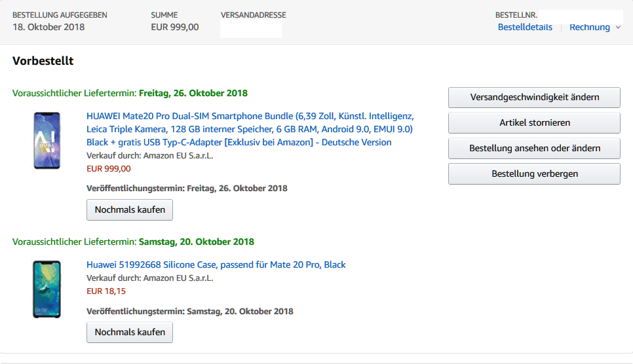Viewport: 633px width, 364px height.
Task: Open the Bestelldetails link
Action: click(x=525, y=27)
